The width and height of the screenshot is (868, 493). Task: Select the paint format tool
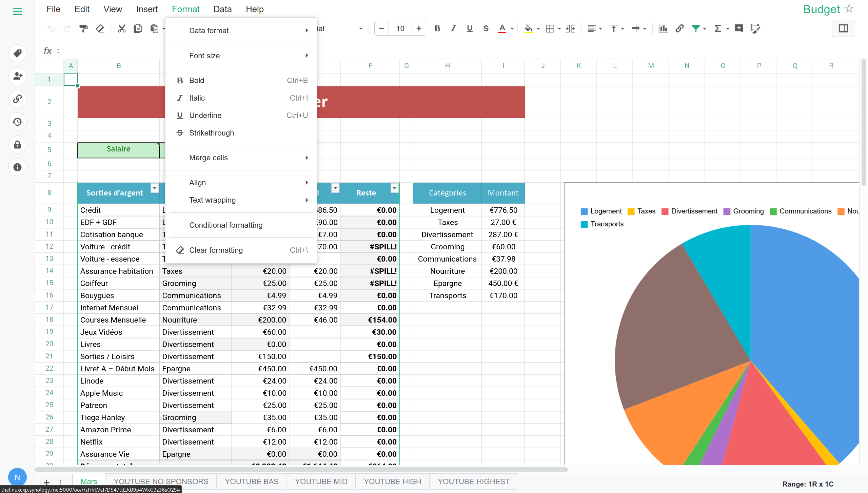pos(83,29)
